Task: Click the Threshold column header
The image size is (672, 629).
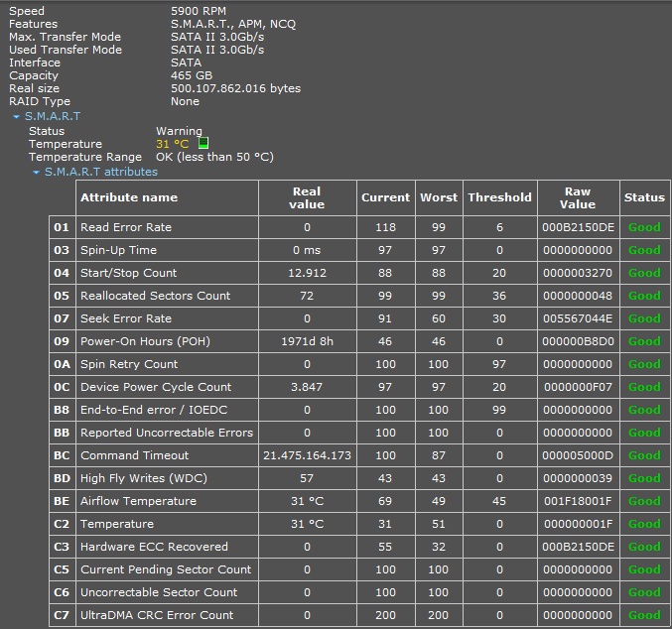Action: coord(499,197)
